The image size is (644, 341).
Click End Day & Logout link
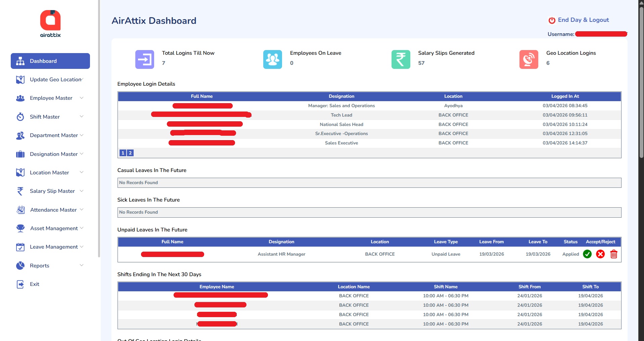tap(583, 20)
